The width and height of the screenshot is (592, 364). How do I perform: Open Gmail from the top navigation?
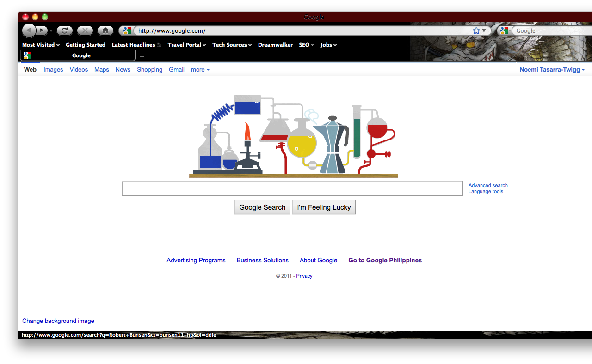[177, 70]
